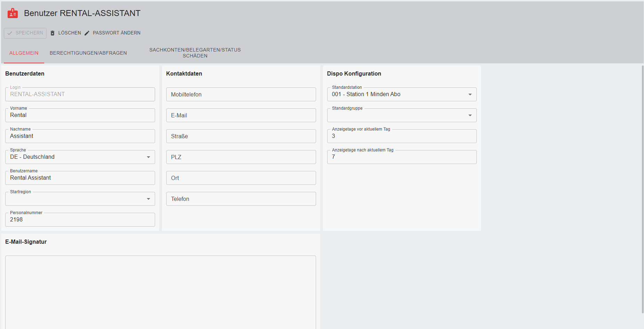This screenshot has width=644, height=329.
Task: Select the Allgemein tab
Action: tap(24, 53)
